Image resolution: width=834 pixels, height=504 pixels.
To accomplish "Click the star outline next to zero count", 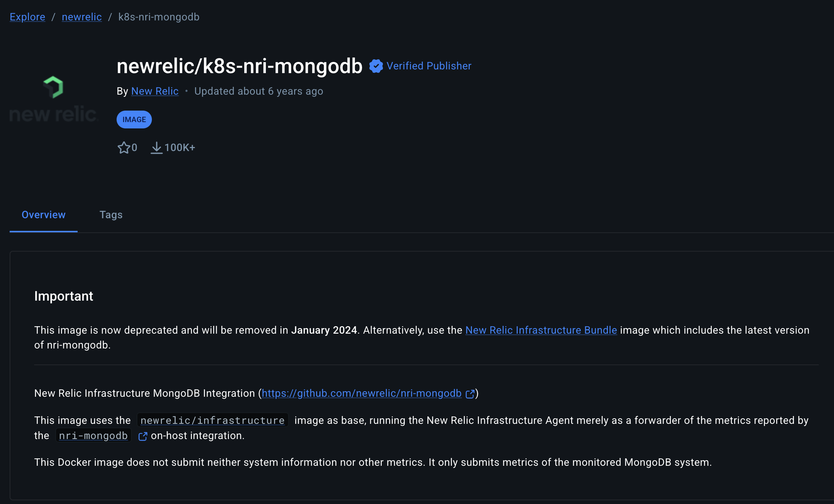I will [124, 147].
